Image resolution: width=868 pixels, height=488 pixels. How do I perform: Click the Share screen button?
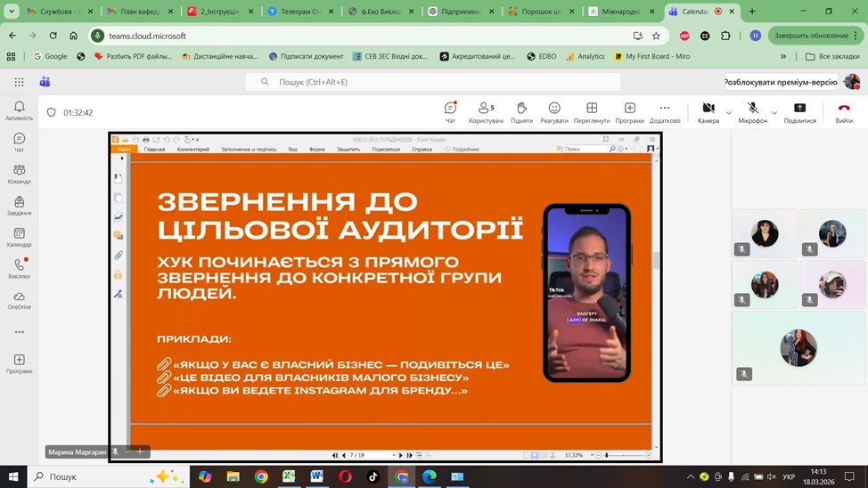coord(799,111)
